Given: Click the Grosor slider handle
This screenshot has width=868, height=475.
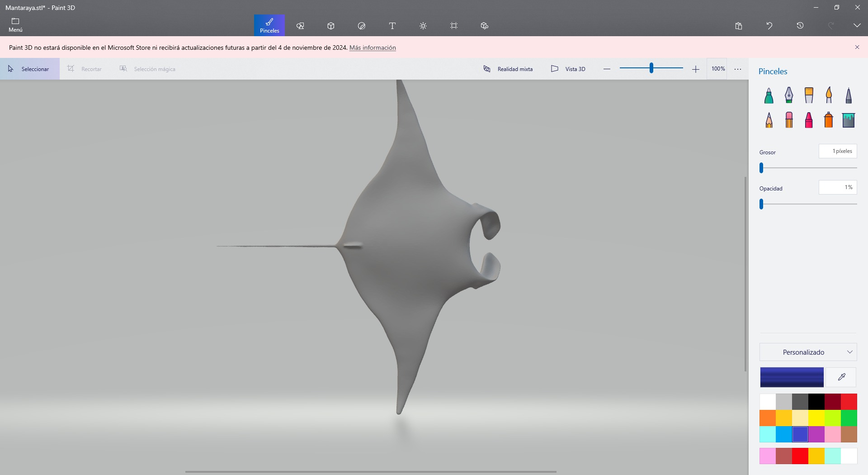Looking at the screenshot, I should click(761, 168).
